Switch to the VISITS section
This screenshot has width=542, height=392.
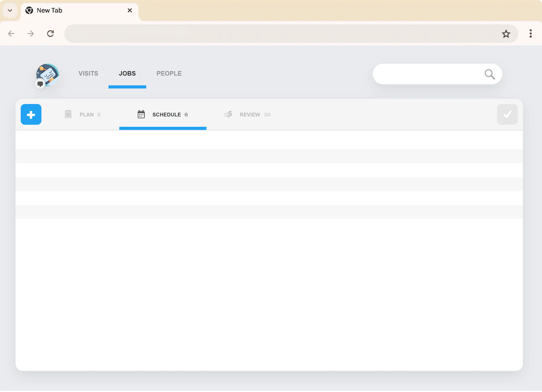[x=88, y=74]
